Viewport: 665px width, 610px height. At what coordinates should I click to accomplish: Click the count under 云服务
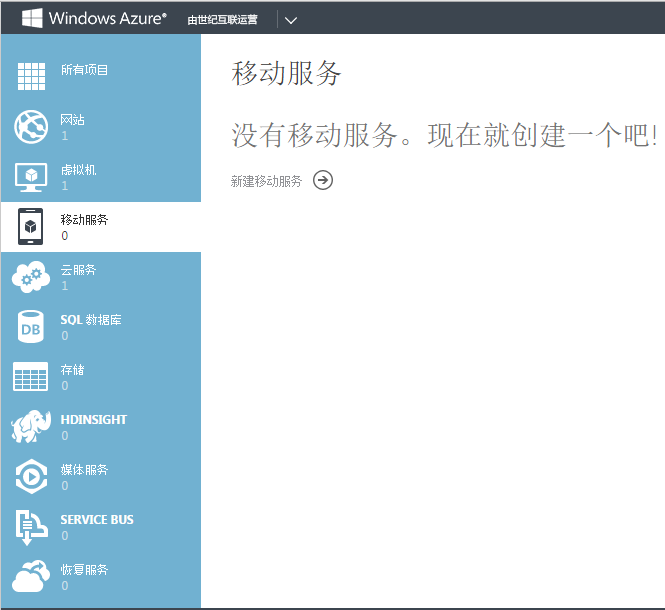tap(64, 285)
